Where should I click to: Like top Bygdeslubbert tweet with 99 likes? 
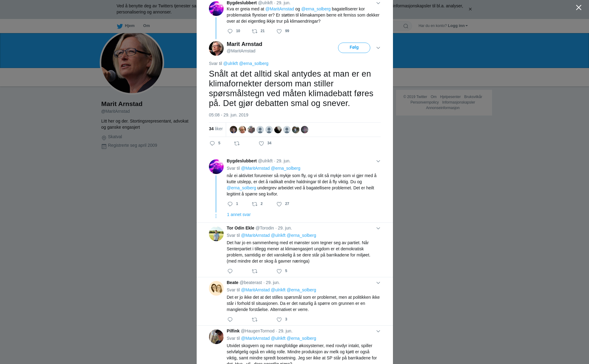[279, 31]
